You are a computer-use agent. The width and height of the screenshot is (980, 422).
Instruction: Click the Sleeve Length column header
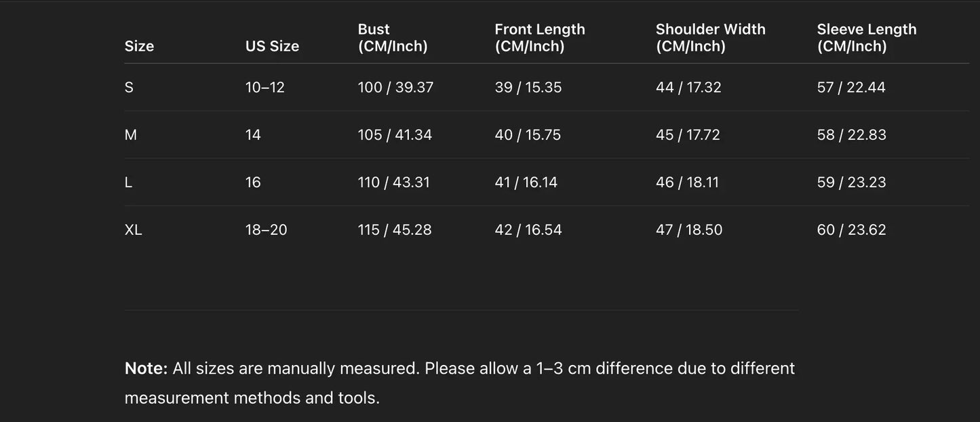(x=866, y=38)
